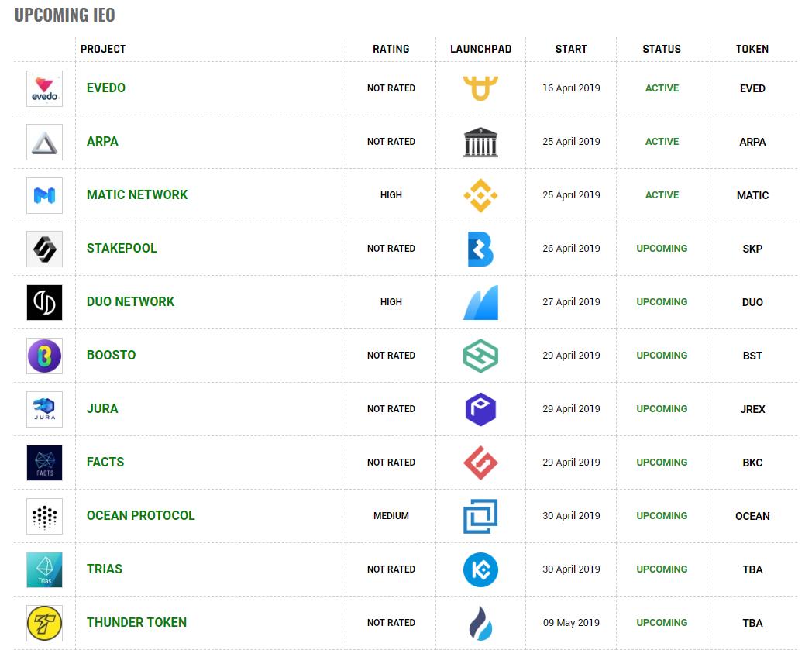Open the purple ProBit launchpad icon for Jura
Screen dimensions: 812x650
point(480,409)
